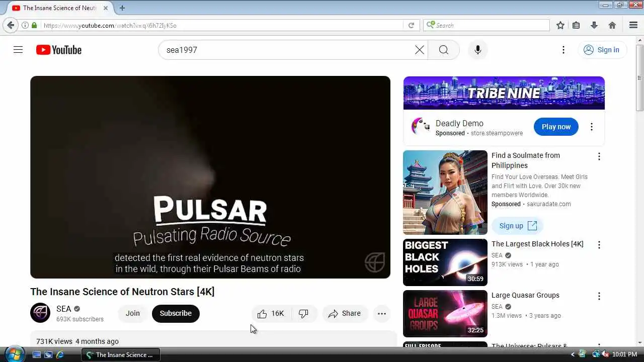Open Large Quasar Groups video title
This screenshot has width=644, height=362.
[x=525, y=295]
